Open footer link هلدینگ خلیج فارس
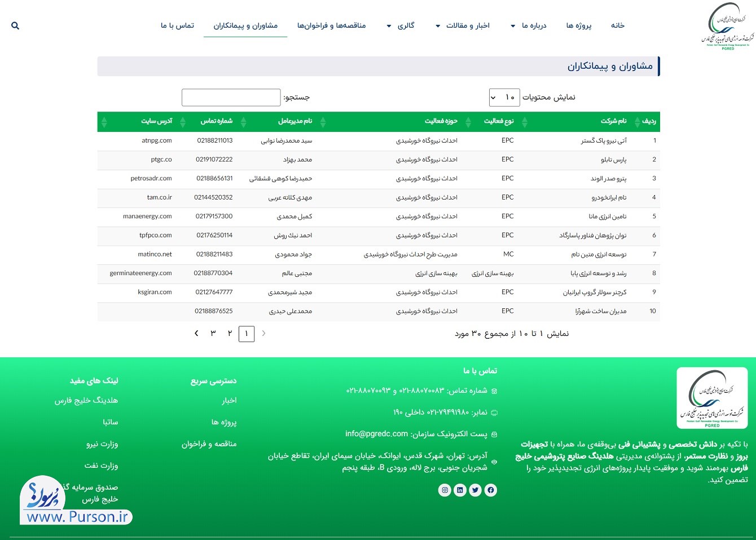 86,400
